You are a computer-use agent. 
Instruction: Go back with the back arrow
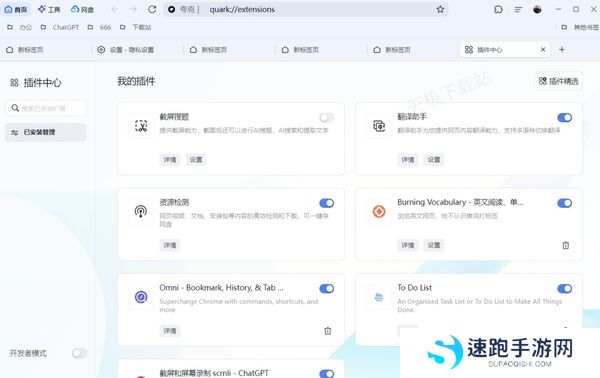(x=115, y=9)
